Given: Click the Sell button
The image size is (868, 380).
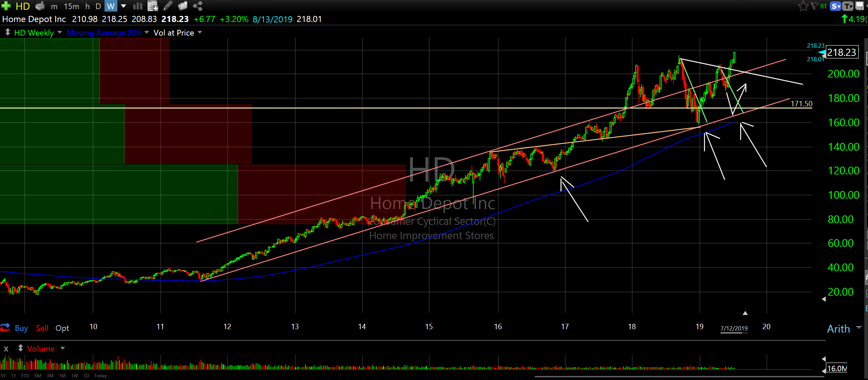Looking at the screenshot, I should coord(42,328).
